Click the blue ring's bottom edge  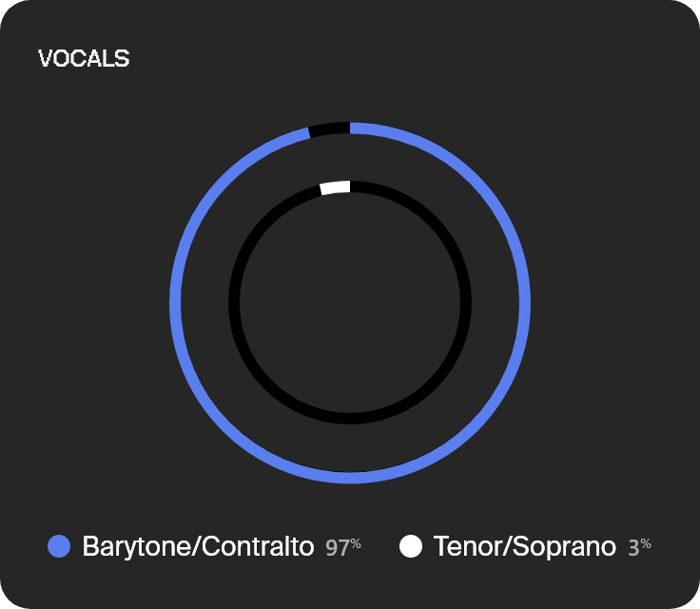coord(350,478)
